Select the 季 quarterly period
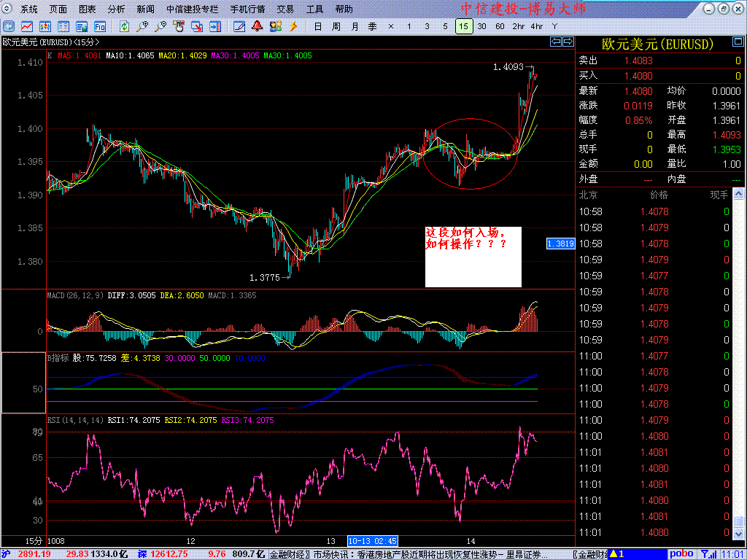 372,27
